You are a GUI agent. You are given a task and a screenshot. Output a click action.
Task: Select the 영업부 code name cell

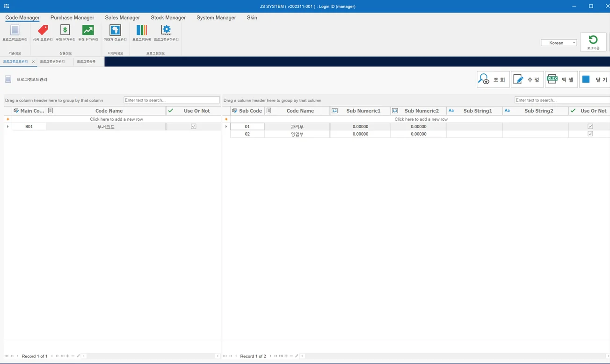297,134
